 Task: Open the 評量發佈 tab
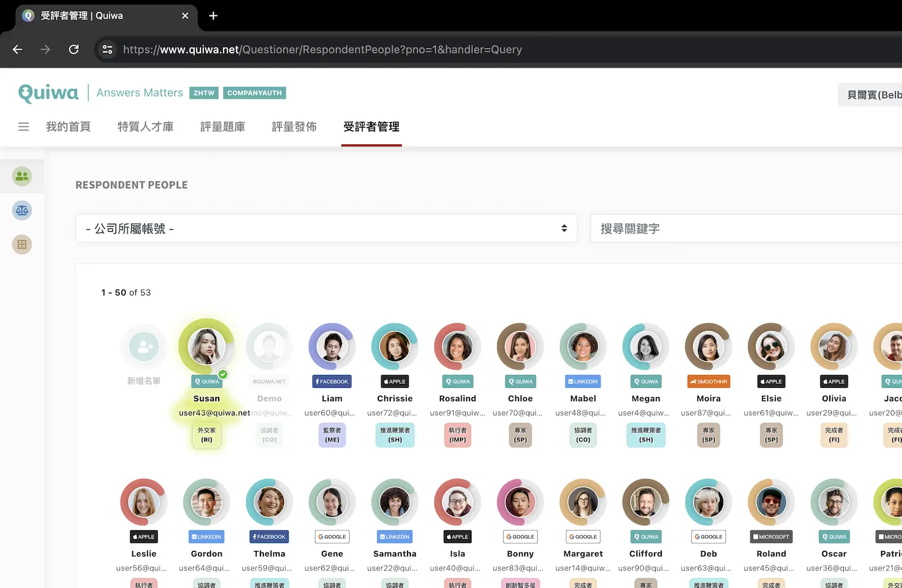[x=294, y=127]
